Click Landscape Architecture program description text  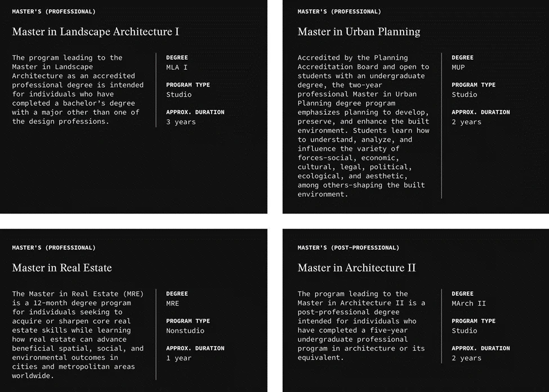point(78,90)
